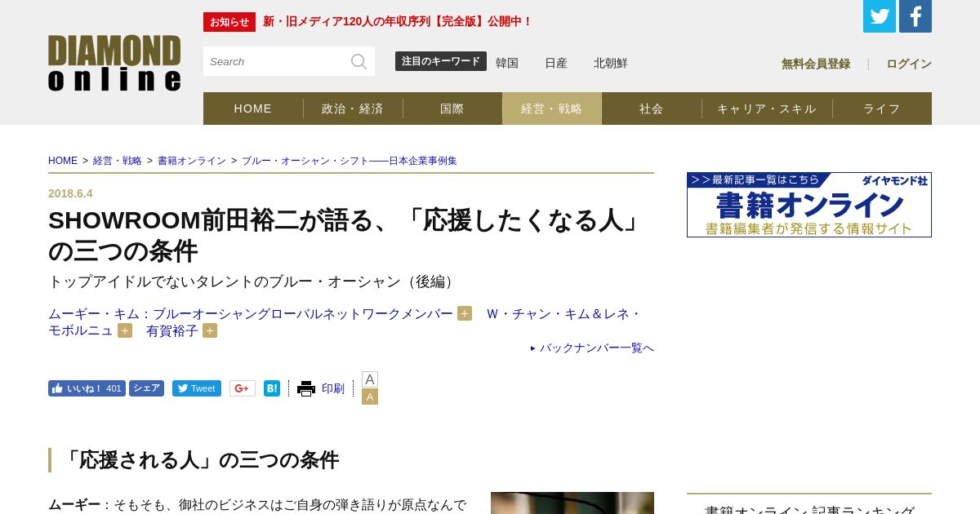The width and height of the screenshot is (980, 514).
Task: Expand the ムーギー・キム author profile plus
Action: [x=465, y=313]
